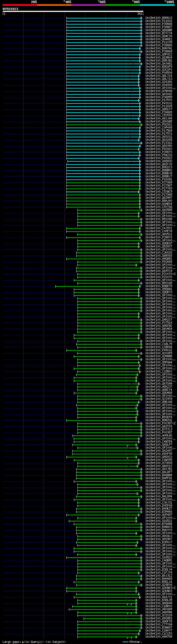Select hit label UniRef100_Q3C1F0
Screen dimensions: 177x644
[159, 70]
